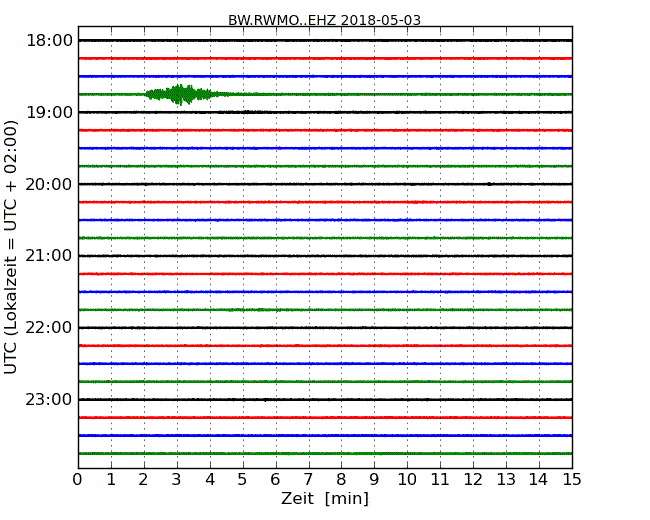This screenshot has width=650, height=520.
Task: Click x-axis tick label 1
Action: (111, 479)
